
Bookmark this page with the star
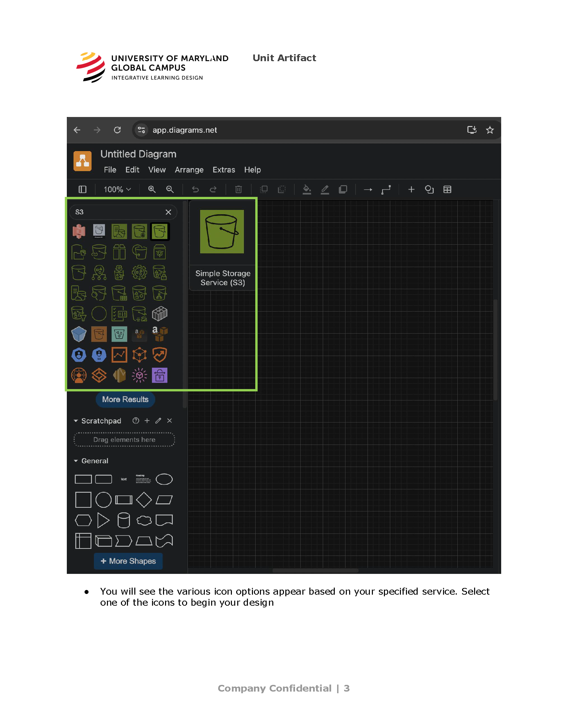[x=490, y=130]
